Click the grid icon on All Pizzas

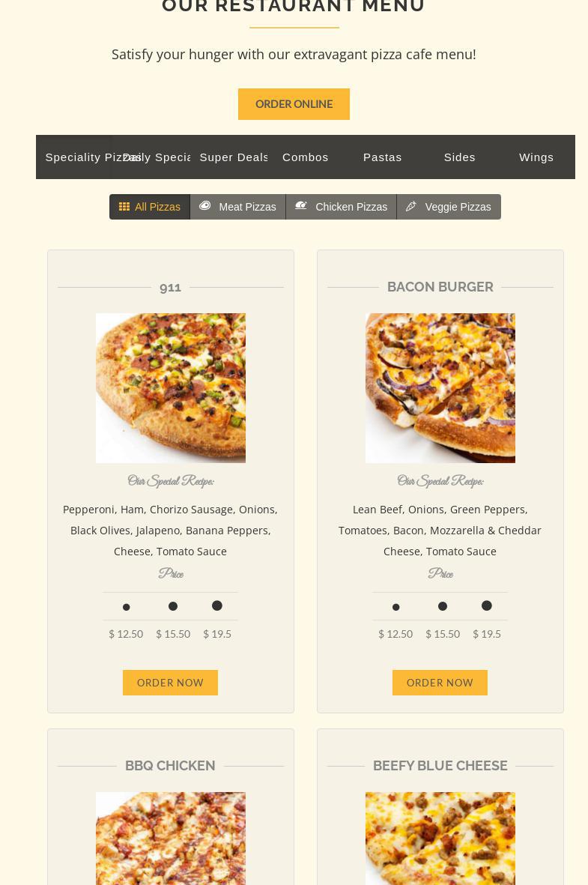[x=124, y=207]
